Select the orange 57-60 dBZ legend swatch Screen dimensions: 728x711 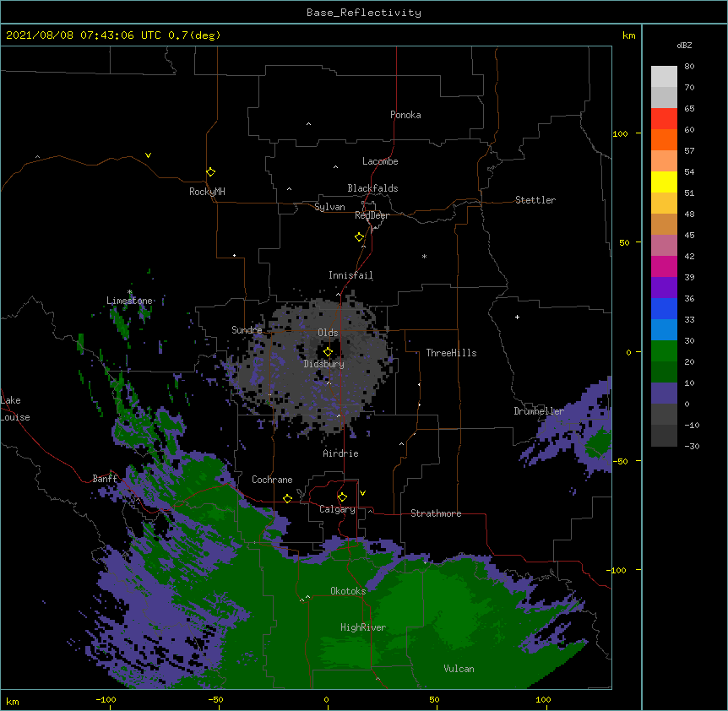tap(664, 139)
